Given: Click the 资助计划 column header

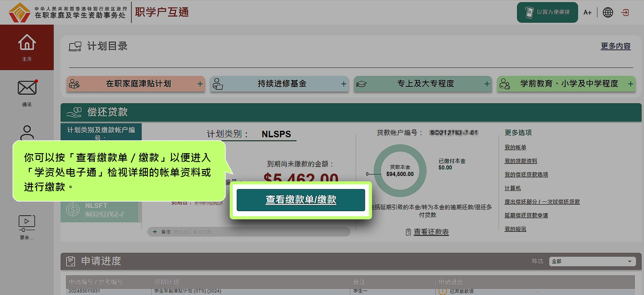Looking at the screenshot, I should pos(166,282).
